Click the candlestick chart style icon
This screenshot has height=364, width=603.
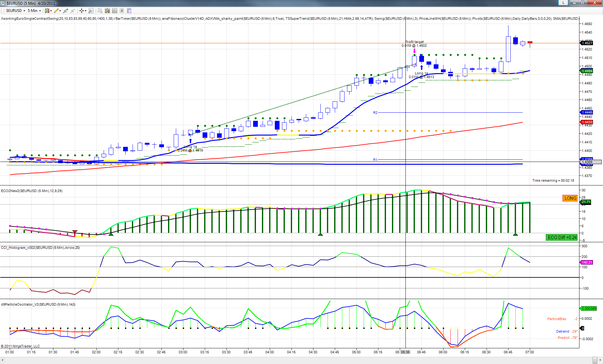click(x=47, y=11)
